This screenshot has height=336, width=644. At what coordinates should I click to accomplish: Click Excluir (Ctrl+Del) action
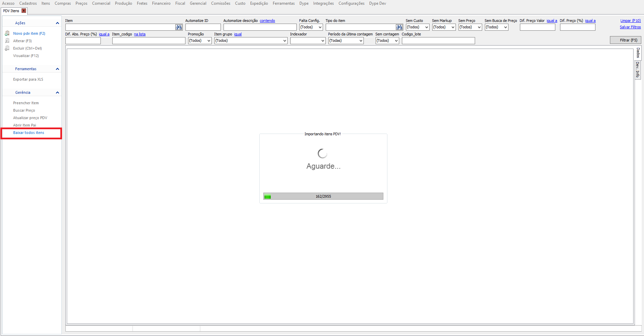coord(27,48)
